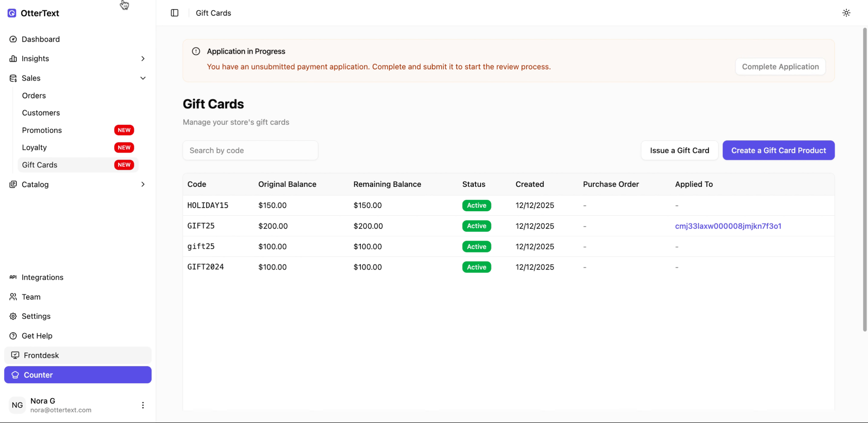This screenshot has height=423, width=868.
Task: Switch theme with the sun icon
Action: coord(846,13)
